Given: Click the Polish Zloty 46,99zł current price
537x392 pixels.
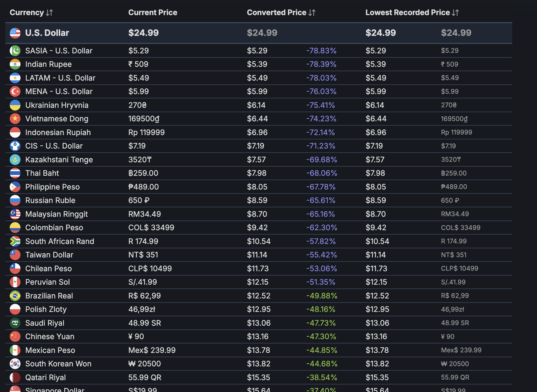Looking at the screenshot, I should click(x=142, y=309).
